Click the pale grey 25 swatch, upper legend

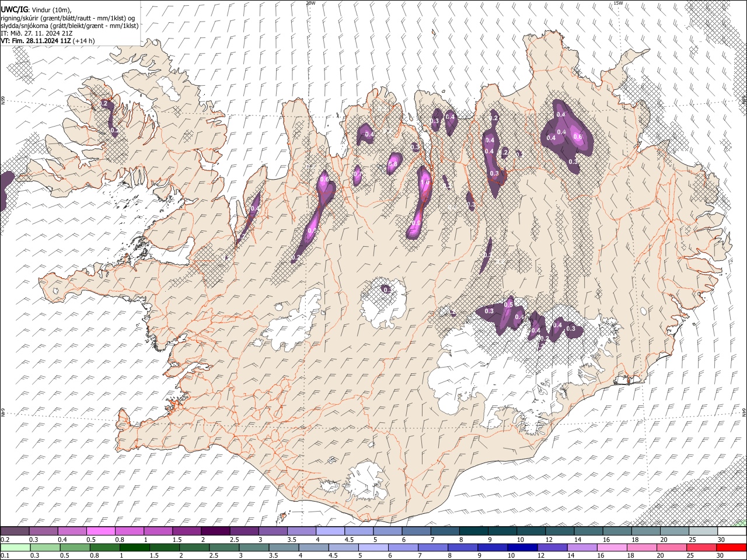point(703,531)
